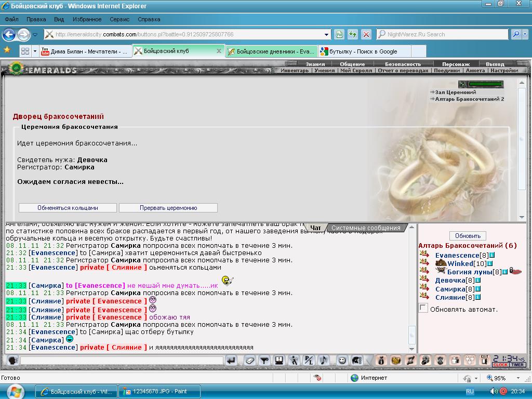Click the info icon next to Слияние
The image size is (532, 399).
coord(478,297)
